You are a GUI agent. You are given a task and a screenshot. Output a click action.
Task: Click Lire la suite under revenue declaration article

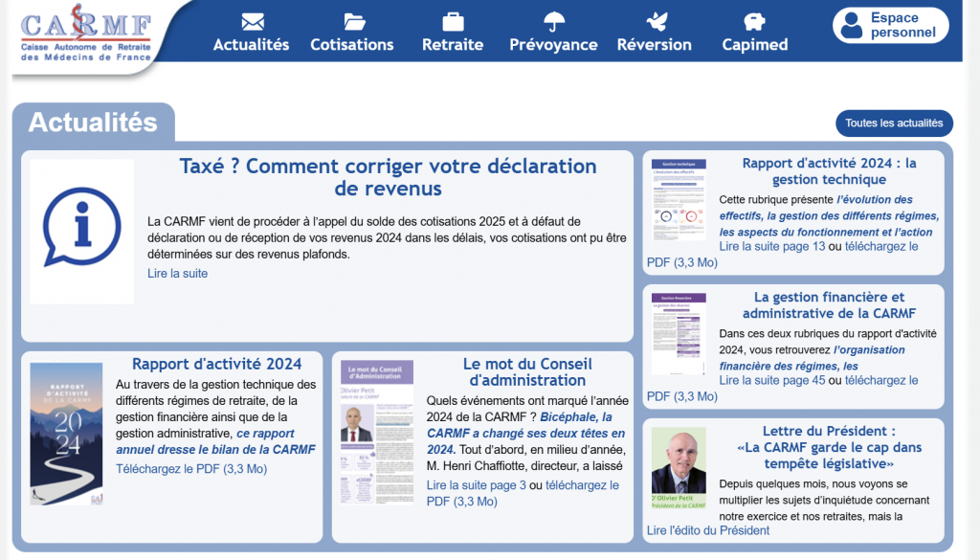coord(177,273)
